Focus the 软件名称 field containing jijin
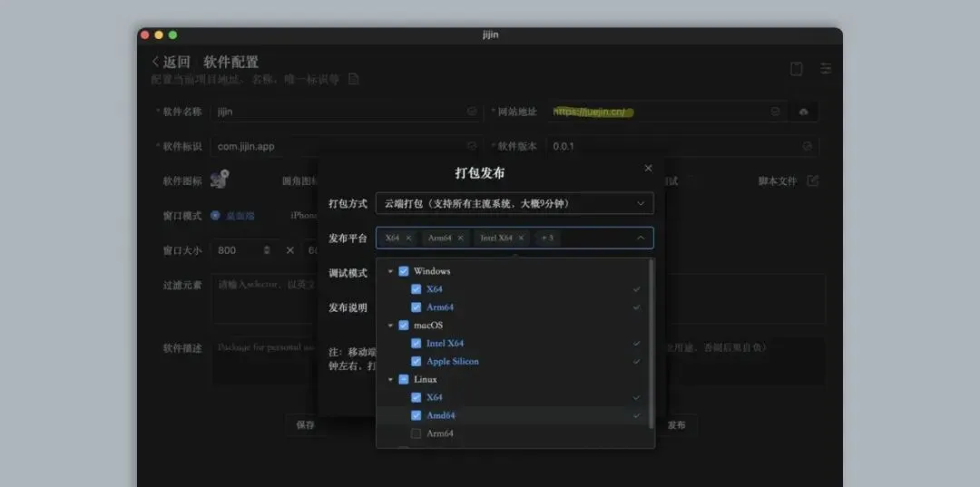 coord(346,112)
